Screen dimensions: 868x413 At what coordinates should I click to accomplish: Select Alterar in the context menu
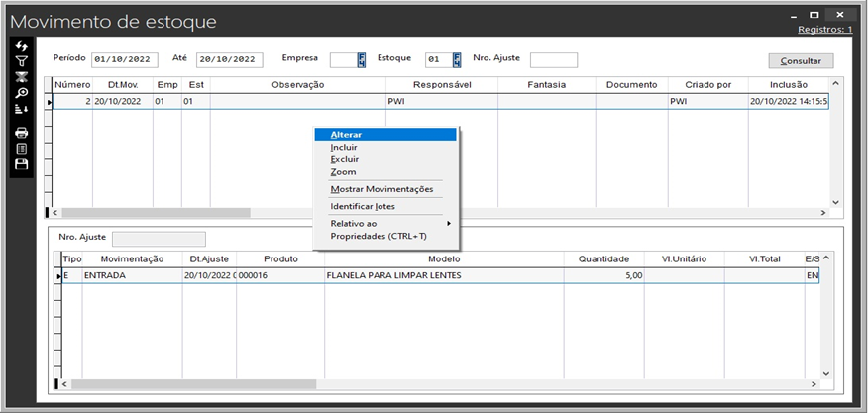coord(346,134)
